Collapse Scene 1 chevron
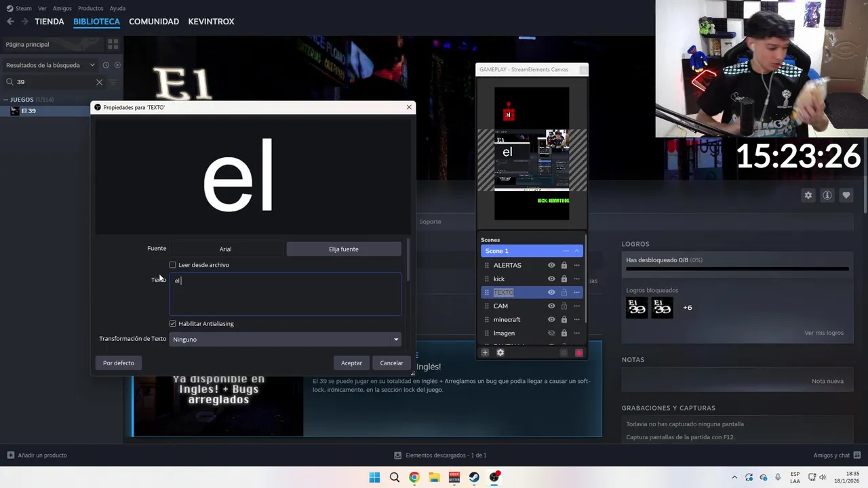Viewport: 868px width, 488px height. (577, 251)
